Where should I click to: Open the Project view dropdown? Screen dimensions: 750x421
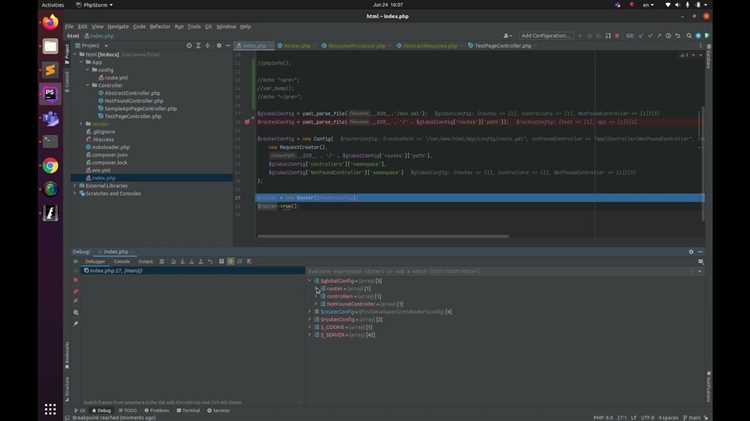point(92,45)
